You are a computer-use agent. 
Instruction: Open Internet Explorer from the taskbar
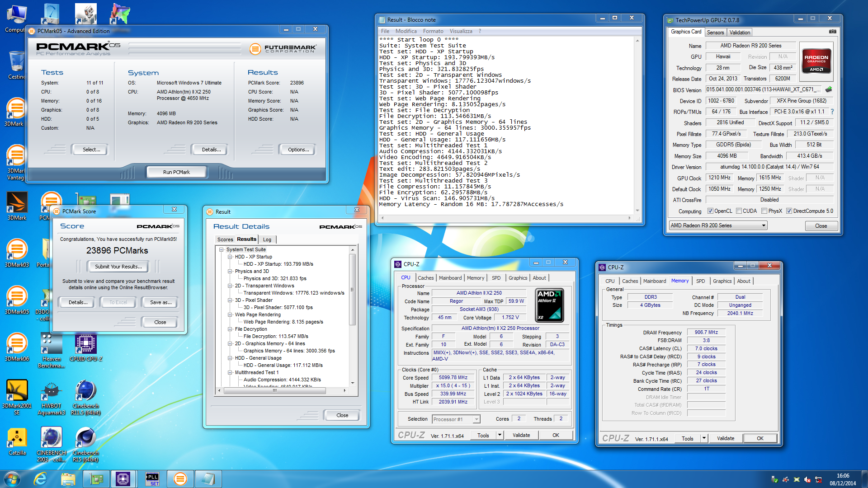[x=41, y=479]
